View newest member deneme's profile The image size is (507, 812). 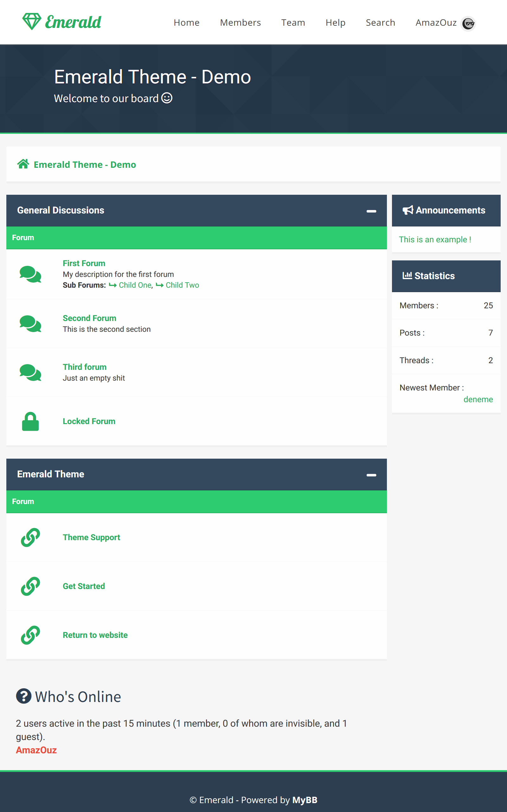click(x=478, y=399)
